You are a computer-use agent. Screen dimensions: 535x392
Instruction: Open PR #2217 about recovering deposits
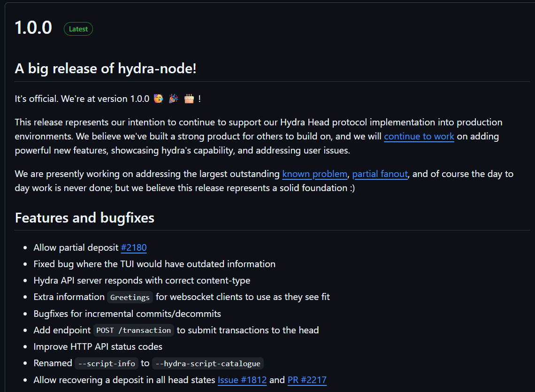pos(307,380)
